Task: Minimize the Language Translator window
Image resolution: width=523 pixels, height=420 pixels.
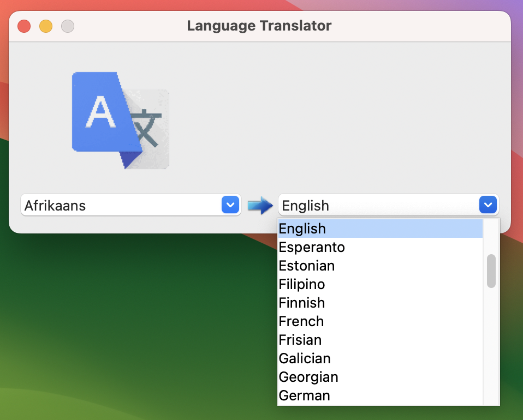Action: pos(46,26)
